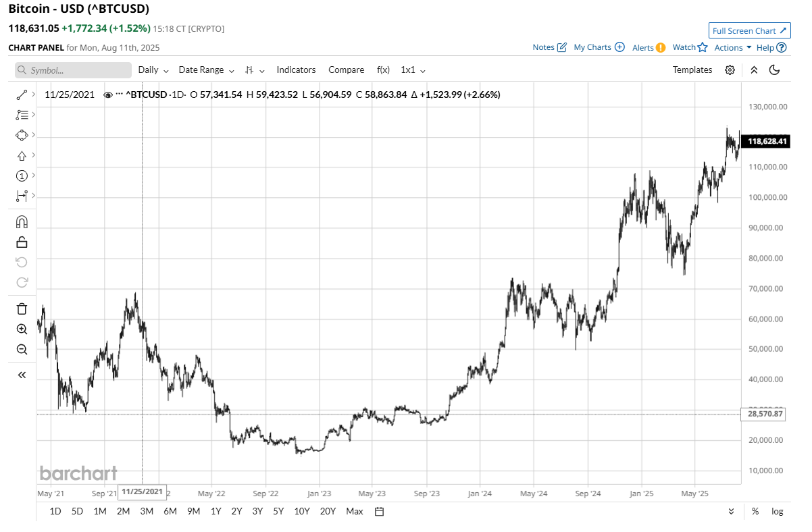Image resolution: width=812 pixels, height=532 pixels.
Task: Toggle log scale mode
Action: 778,511
